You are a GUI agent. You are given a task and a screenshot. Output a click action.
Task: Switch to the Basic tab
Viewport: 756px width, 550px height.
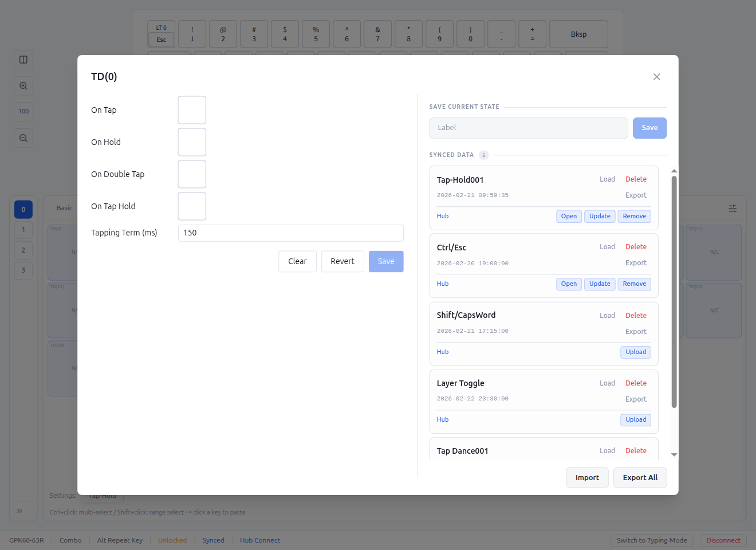point(64,208)
